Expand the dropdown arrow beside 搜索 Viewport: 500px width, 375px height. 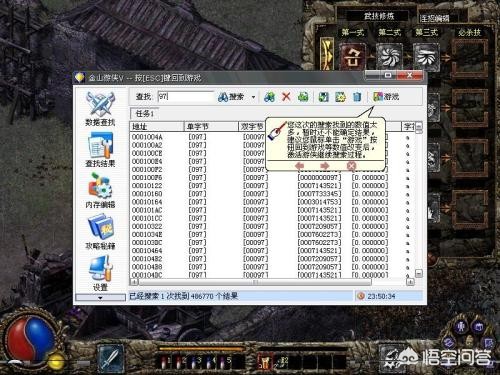pos(253,97)
